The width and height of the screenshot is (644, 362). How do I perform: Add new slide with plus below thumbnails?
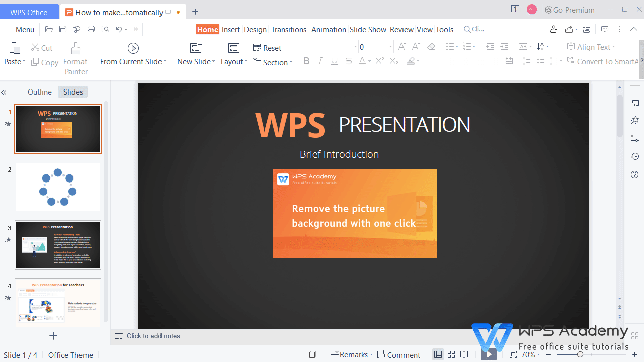(53, 336)
